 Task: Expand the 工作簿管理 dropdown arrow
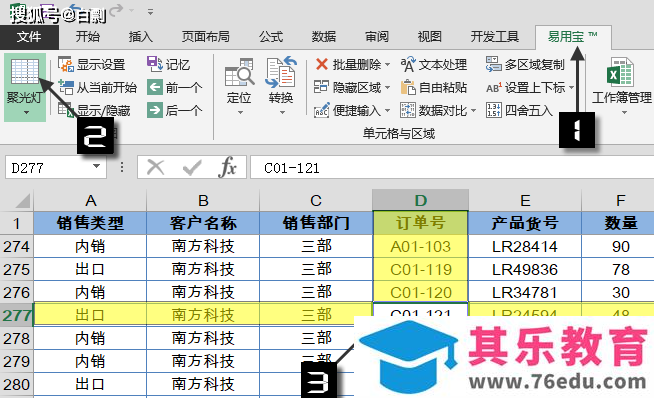624,113
